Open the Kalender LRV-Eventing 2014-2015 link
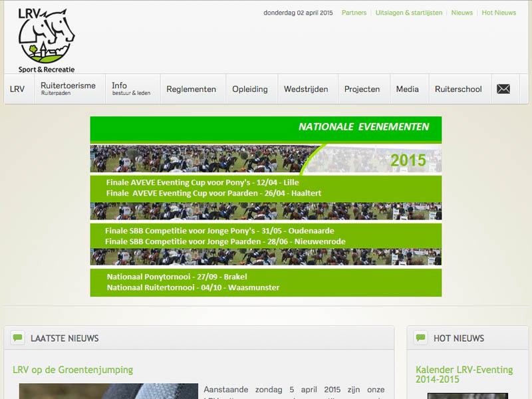 pos(464,374)
